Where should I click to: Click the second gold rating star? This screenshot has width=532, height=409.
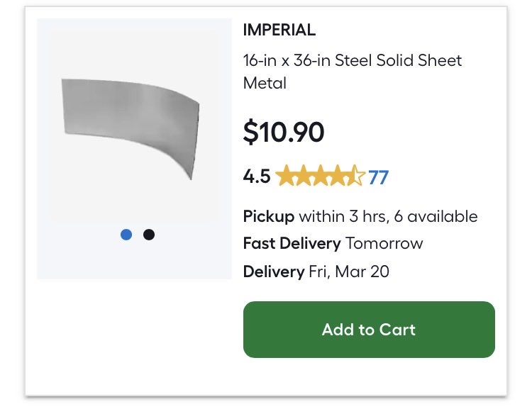pyautogui.click(x=302, y=176)
